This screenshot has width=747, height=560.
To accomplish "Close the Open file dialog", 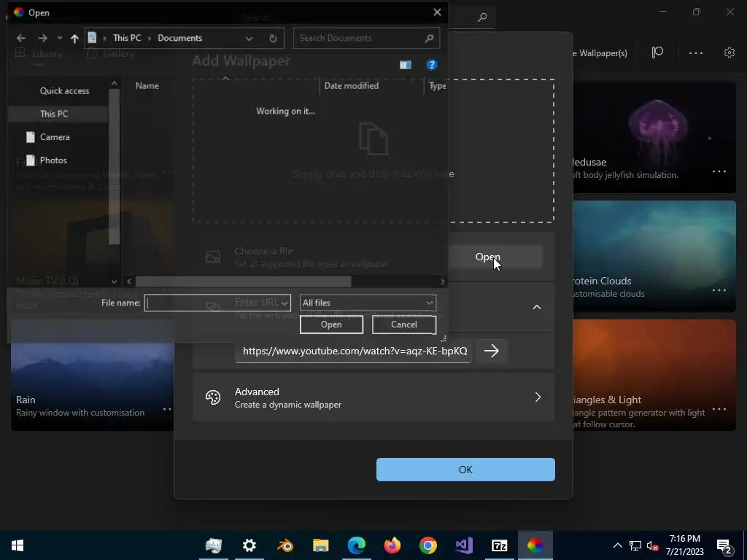I will click(x=437, y=12).
